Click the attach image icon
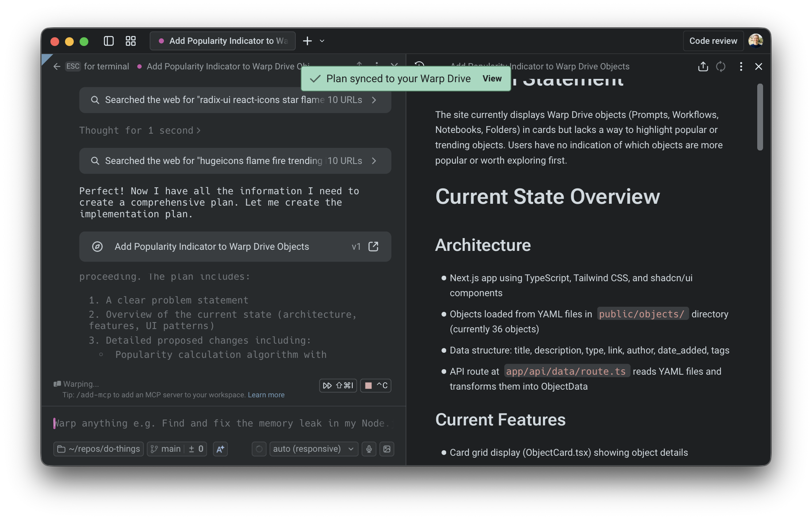 click(x=387, y=449)
